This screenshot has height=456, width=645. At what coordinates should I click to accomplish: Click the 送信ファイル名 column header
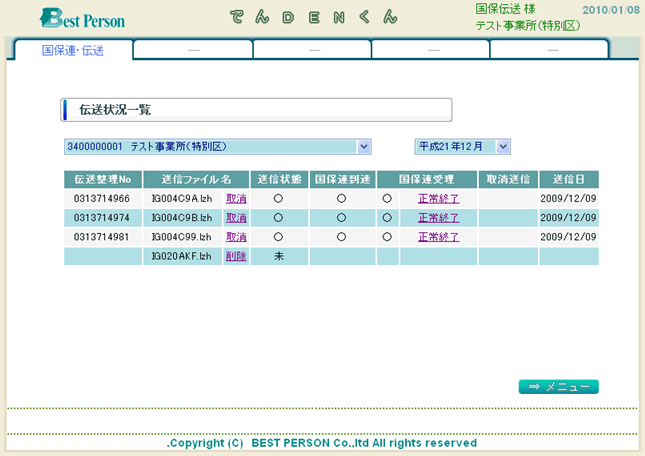click(x=196, y=179)
